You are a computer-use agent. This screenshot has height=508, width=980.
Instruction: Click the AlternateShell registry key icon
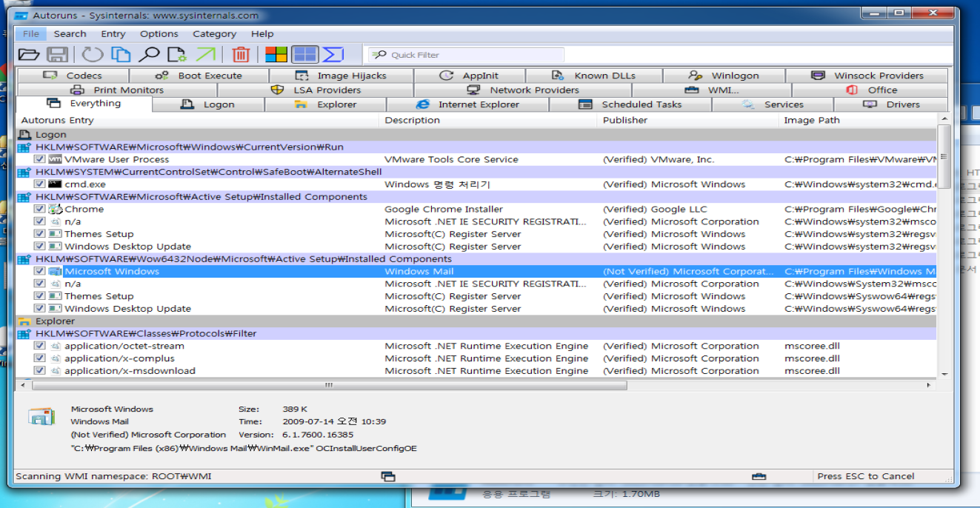coord(22,172)
